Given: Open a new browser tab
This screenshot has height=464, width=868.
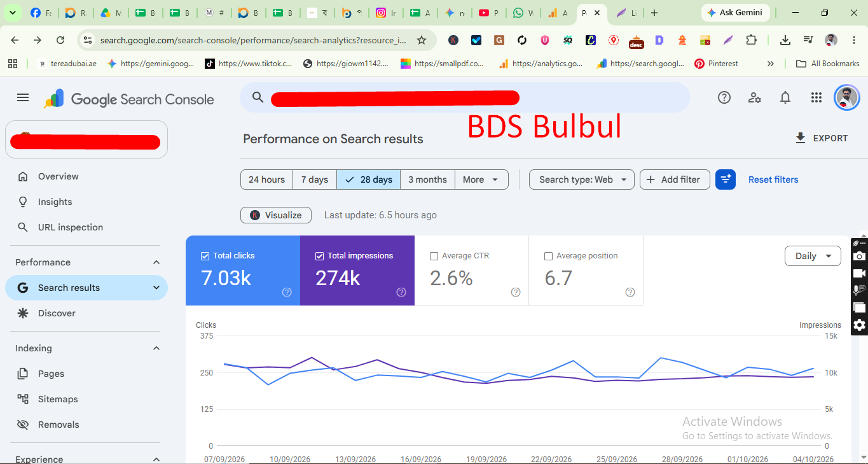Looking at the screenshot, I should coord(654,13).
